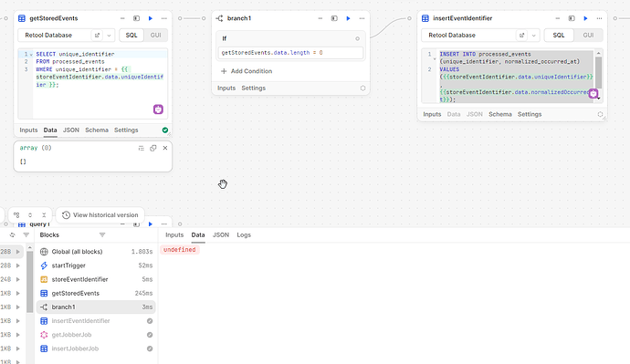Click Add Condition in branch1

click(x=247, y=71)
